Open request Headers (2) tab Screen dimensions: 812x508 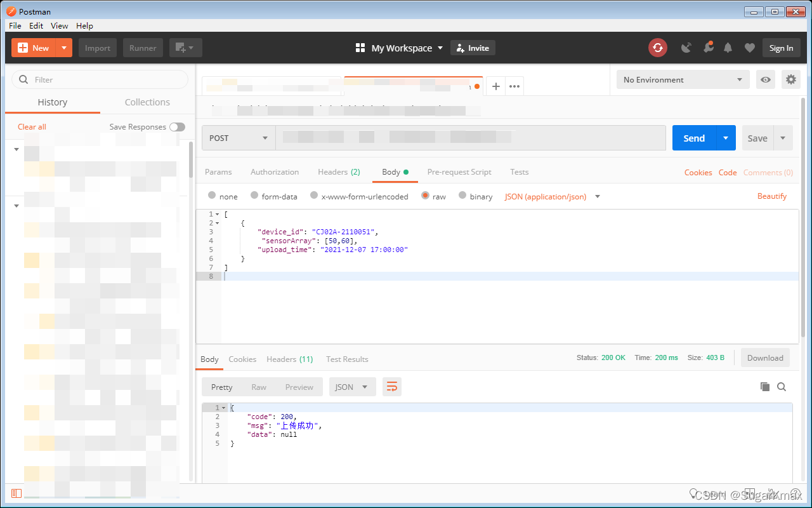tap(339, 172)
